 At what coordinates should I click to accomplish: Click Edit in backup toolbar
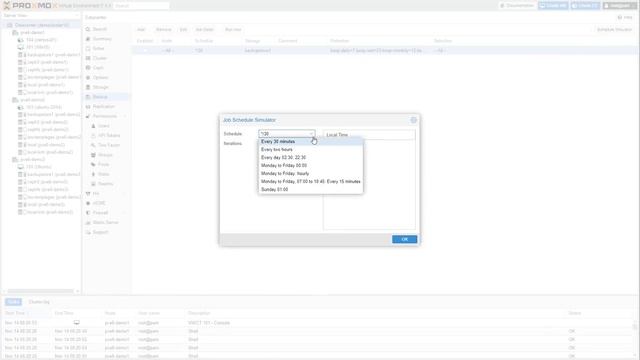point(184,30)
